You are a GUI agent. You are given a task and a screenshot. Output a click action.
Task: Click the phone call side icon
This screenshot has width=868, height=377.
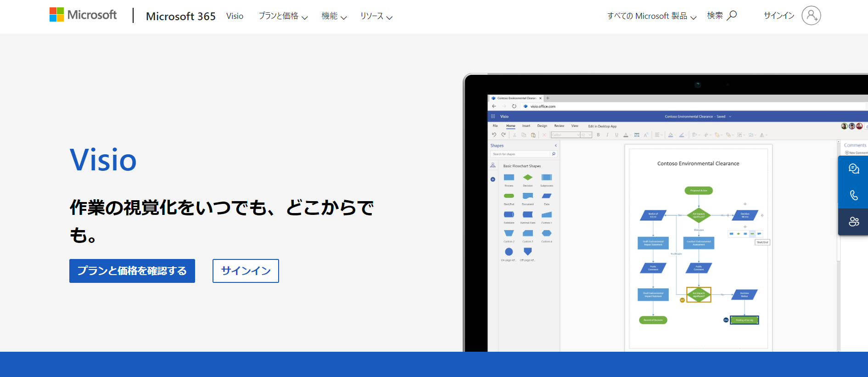pyautogui.click(x=854, y=196)
